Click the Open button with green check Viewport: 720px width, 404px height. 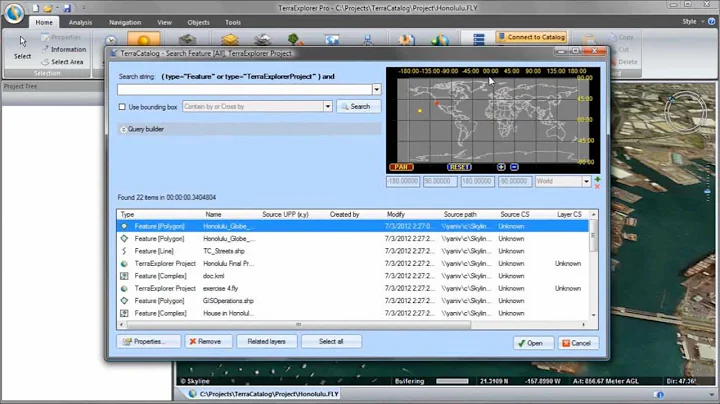click(534, 343)
